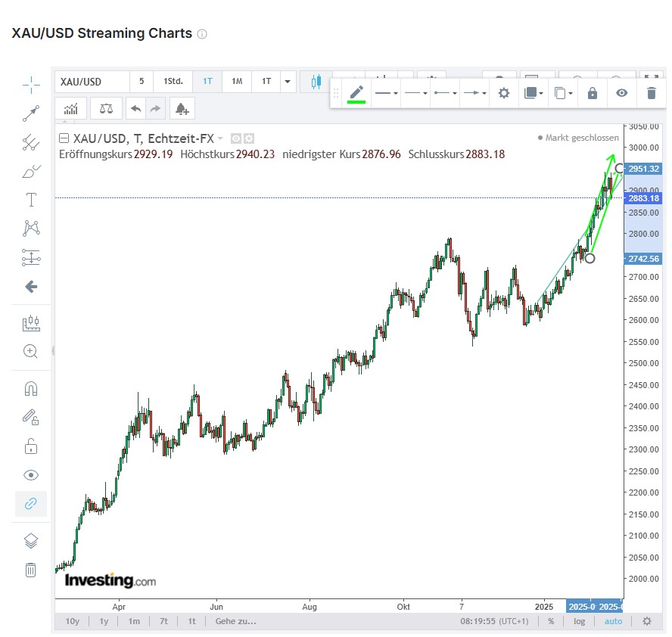672x637 pixels.
Task: Select the Text annotation tool
Action: click(31, 200)
